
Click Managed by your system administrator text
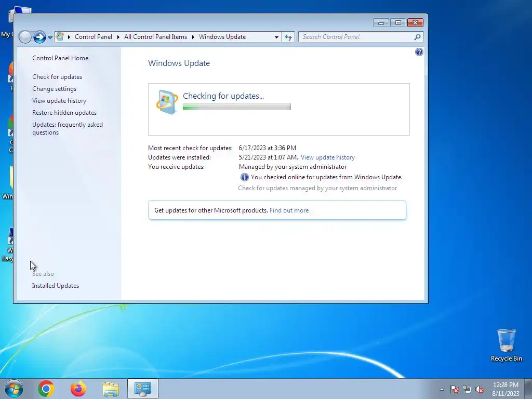pos(293,167)
